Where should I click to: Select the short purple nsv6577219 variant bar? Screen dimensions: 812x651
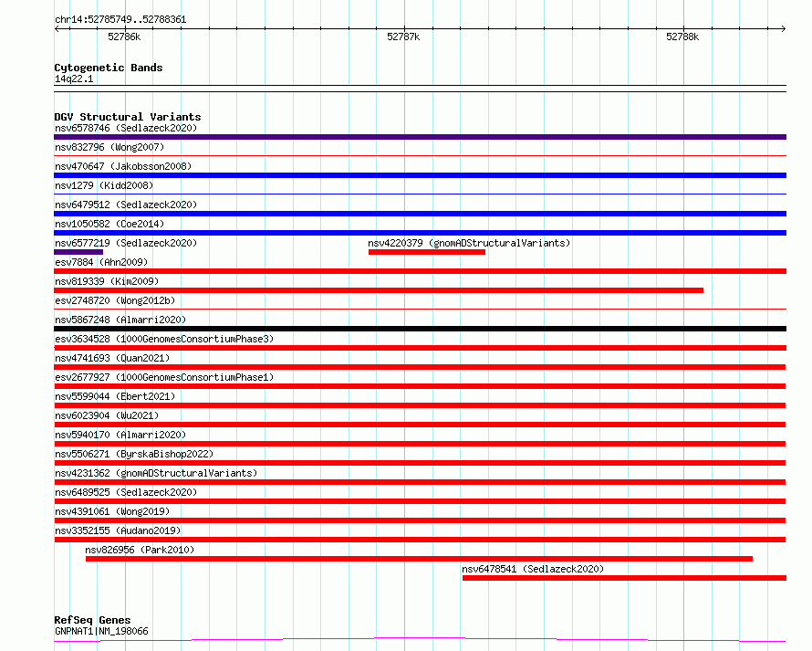78,252
